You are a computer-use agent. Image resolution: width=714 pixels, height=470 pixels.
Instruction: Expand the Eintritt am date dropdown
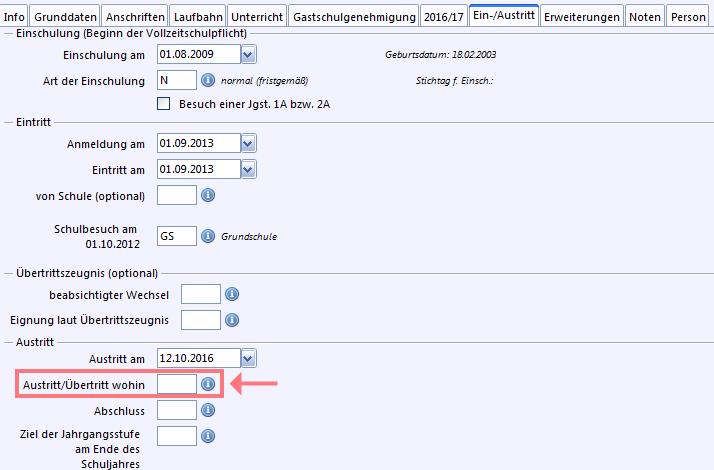tap(248, 169)
